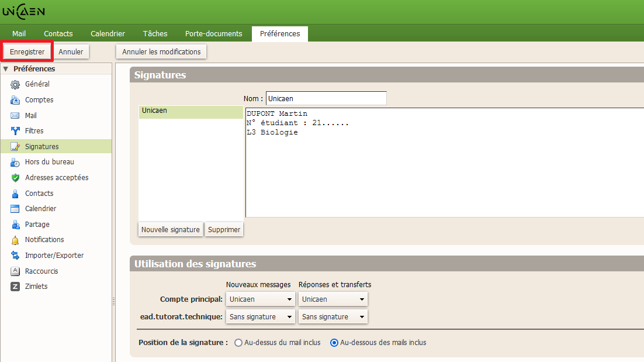Choose Au-dessous des mails inclus option
The image size is (644, 362).
coord(334,343)
